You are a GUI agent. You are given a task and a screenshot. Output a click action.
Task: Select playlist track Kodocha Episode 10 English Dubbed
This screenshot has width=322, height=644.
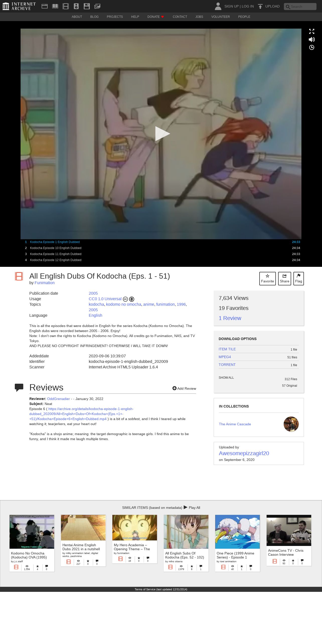tap(161, 248)
